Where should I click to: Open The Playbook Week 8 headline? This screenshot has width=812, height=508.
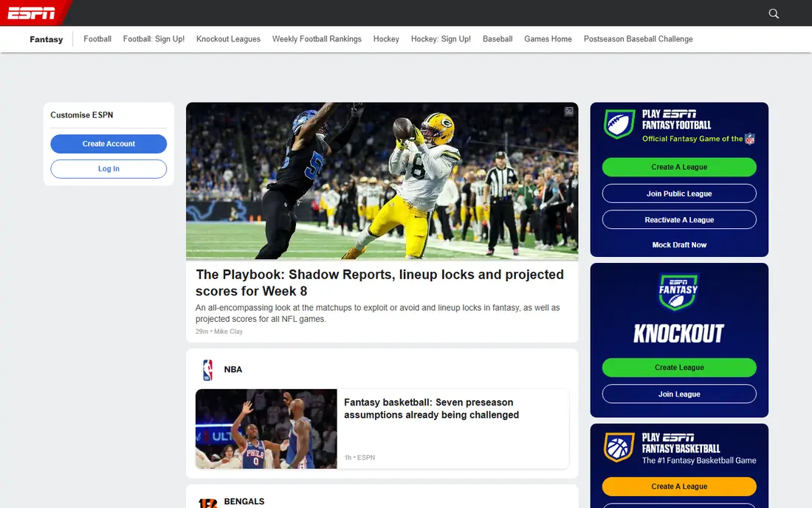(379, 283)
